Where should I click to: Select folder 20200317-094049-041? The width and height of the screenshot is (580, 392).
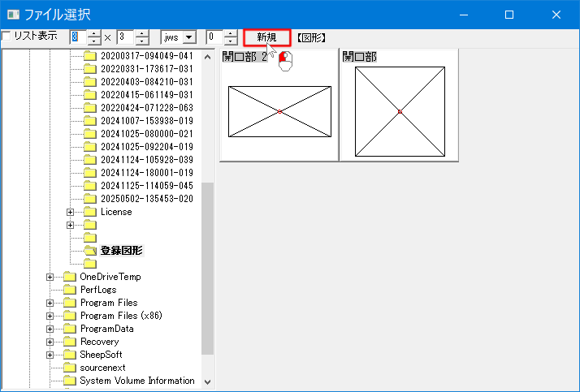[147, 56]
